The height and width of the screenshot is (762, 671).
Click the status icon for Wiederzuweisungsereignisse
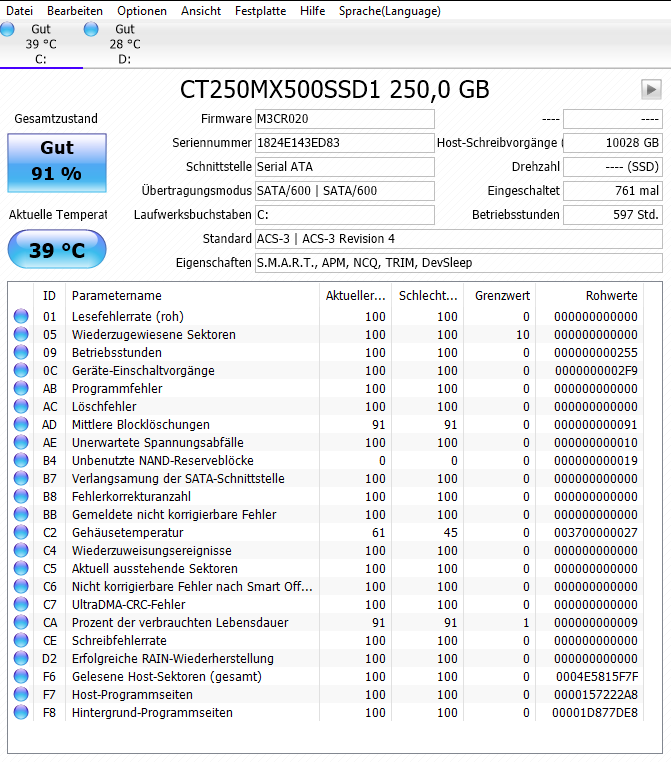pos(21,550)
